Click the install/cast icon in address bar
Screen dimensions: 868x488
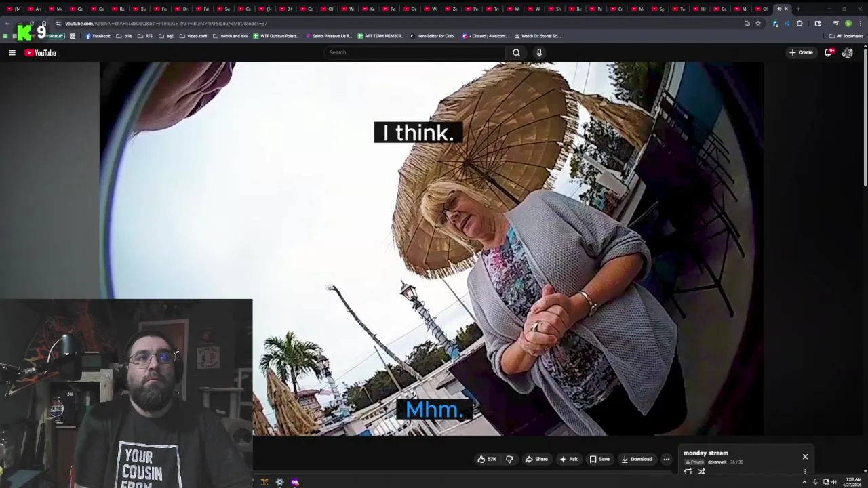coord(747,24)
